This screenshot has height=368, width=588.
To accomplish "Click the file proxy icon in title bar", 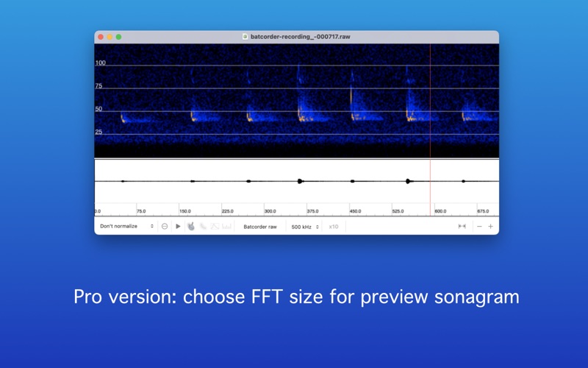I will 245,36.
